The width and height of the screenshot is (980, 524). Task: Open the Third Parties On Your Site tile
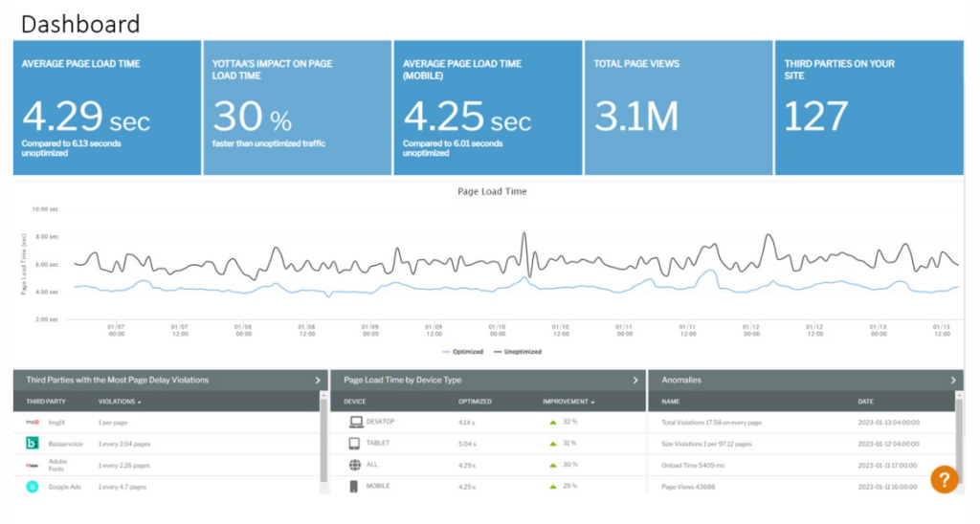pyautogui.click(x=868, y=107)
